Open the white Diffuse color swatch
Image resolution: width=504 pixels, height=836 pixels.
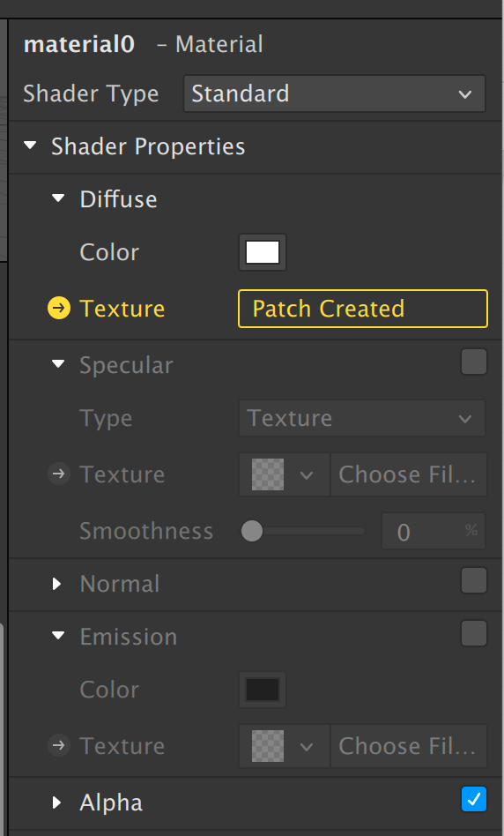pyautogui.click(x=263, y=252)
